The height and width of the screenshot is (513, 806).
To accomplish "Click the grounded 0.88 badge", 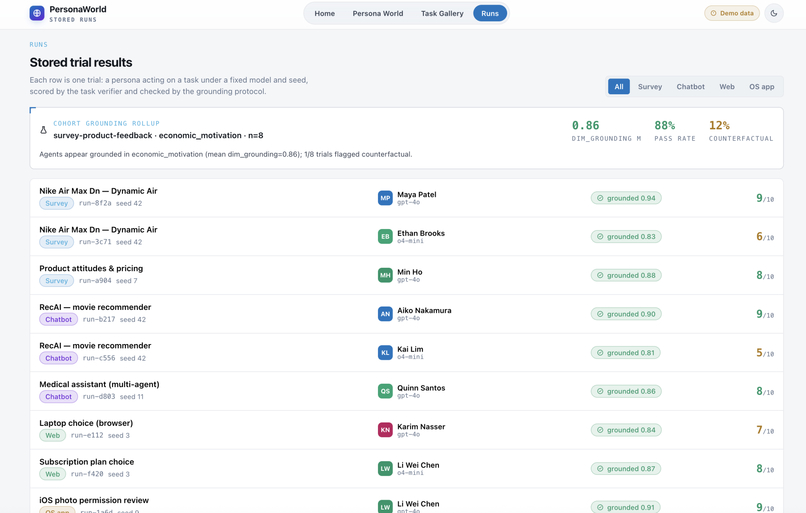I will pos(626,275).
